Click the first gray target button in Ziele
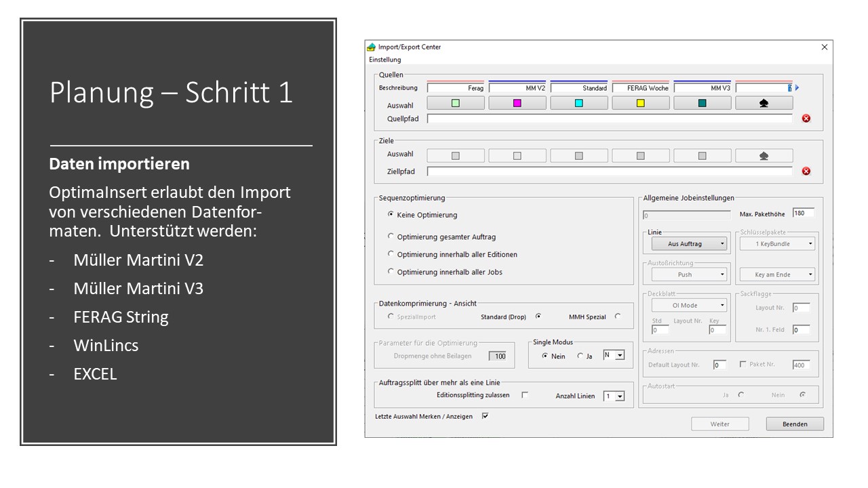This screenshot has height=488, width=868. click(x=456, y=155)
